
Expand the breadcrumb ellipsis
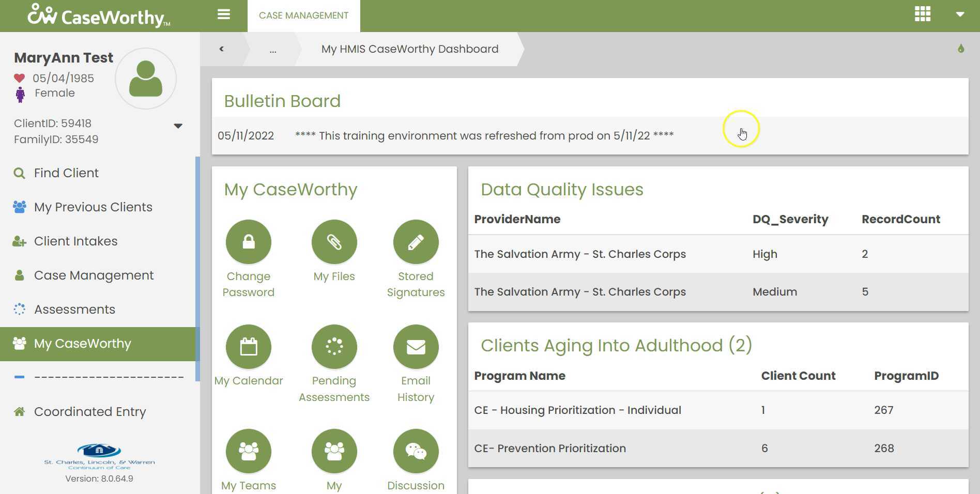(x=273, y=50)
